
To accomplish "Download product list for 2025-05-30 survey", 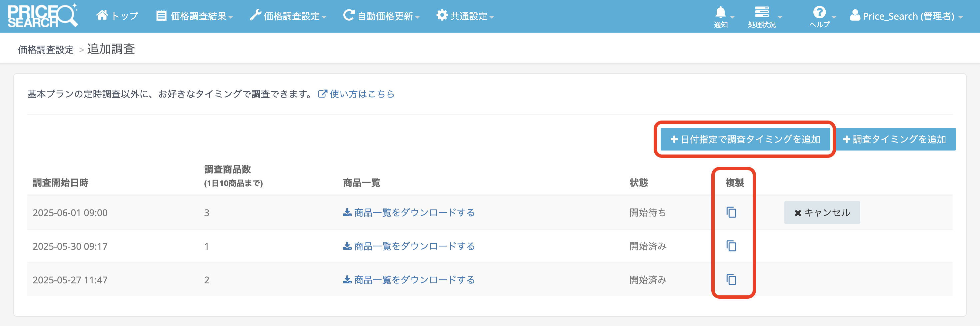I will coord(409,246).
